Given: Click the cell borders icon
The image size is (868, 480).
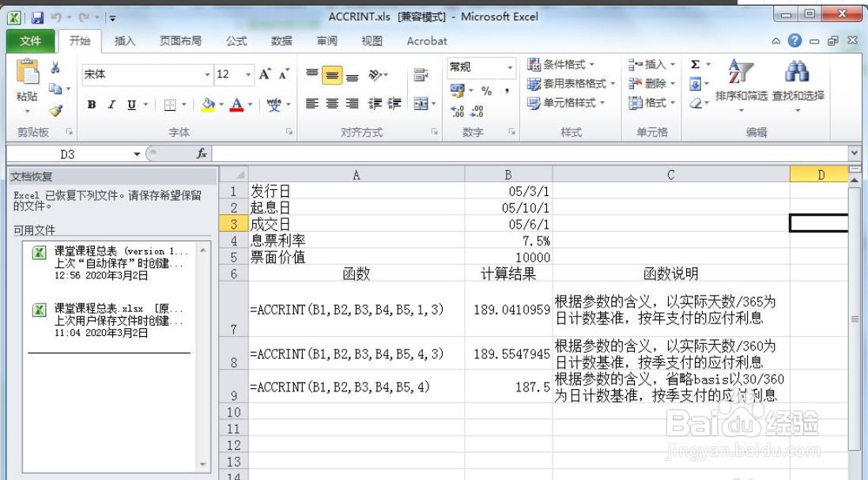Looking at the screenshot, I should [170, 104].
